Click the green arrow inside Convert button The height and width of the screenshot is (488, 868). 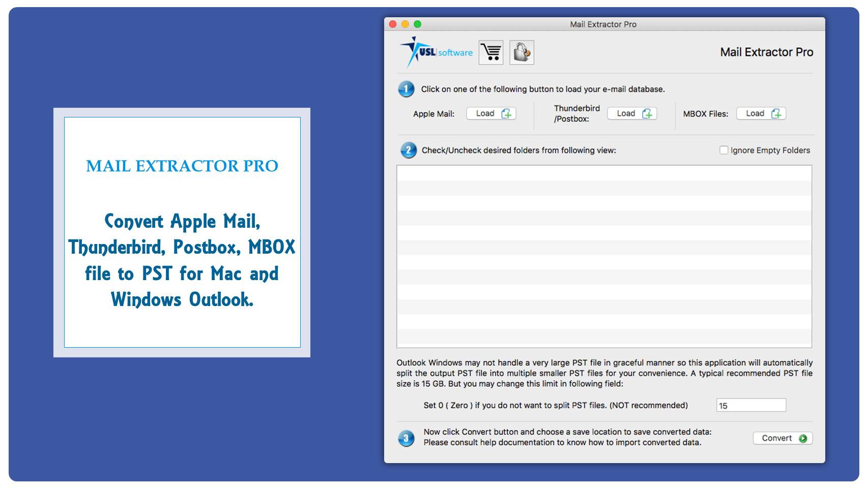[802, 438]
